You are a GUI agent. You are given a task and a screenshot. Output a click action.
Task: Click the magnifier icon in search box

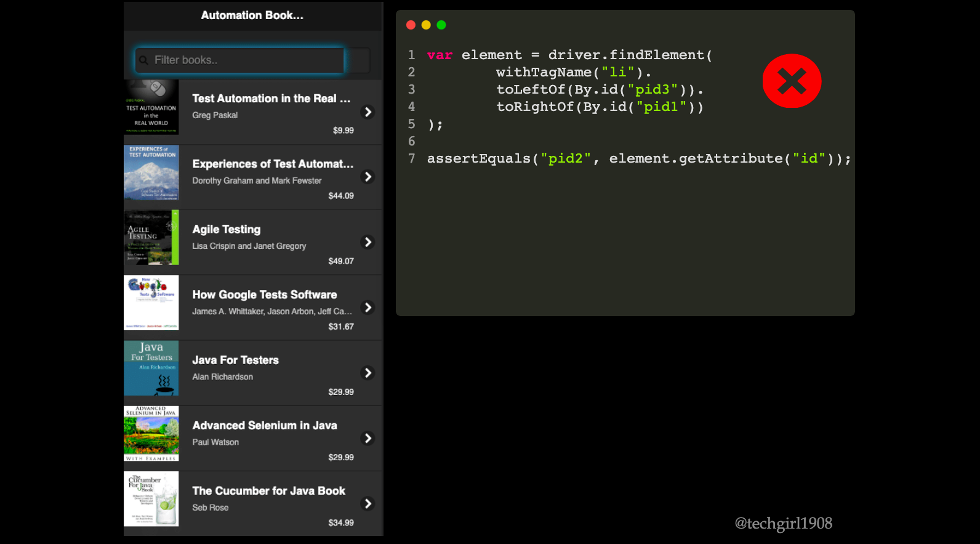[143, 60]
